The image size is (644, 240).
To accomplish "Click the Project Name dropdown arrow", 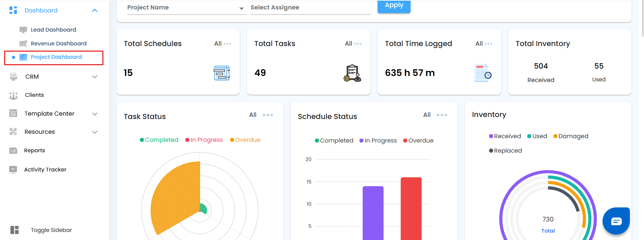I will (241, 9).
